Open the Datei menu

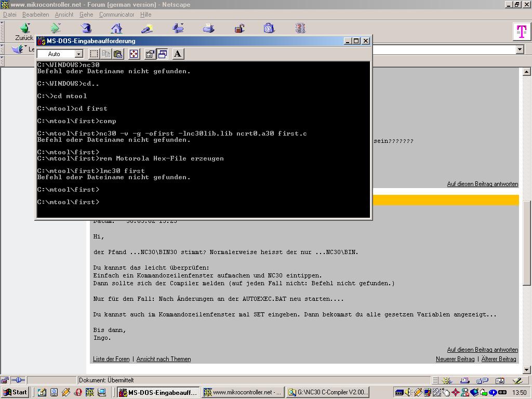(x=10, y=15)
